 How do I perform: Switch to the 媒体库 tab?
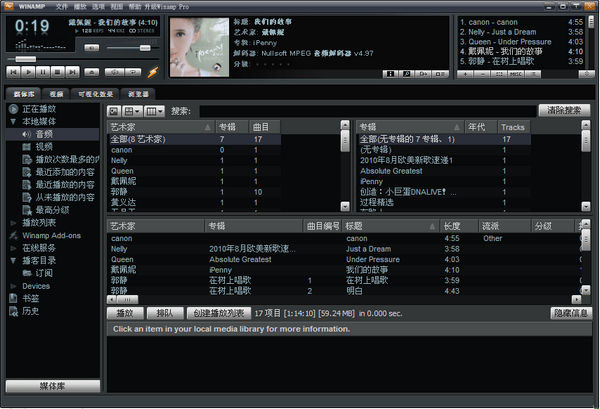pyautogui.click(x=24, y=94)
